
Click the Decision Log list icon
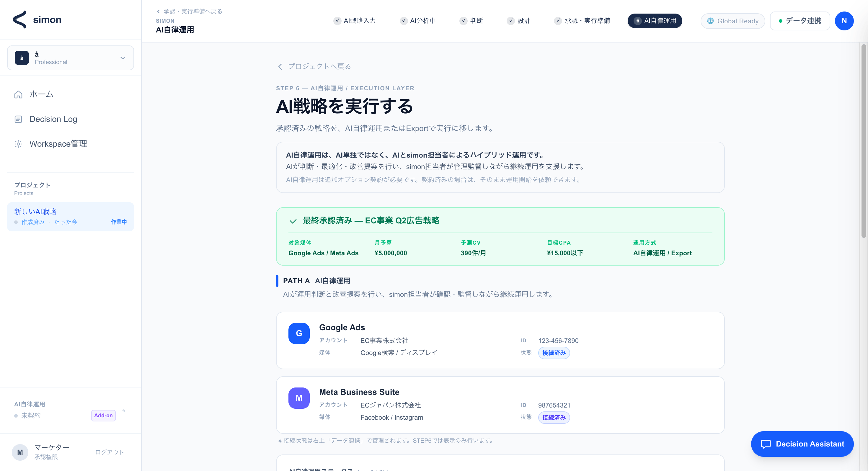(x=18, y=119)
